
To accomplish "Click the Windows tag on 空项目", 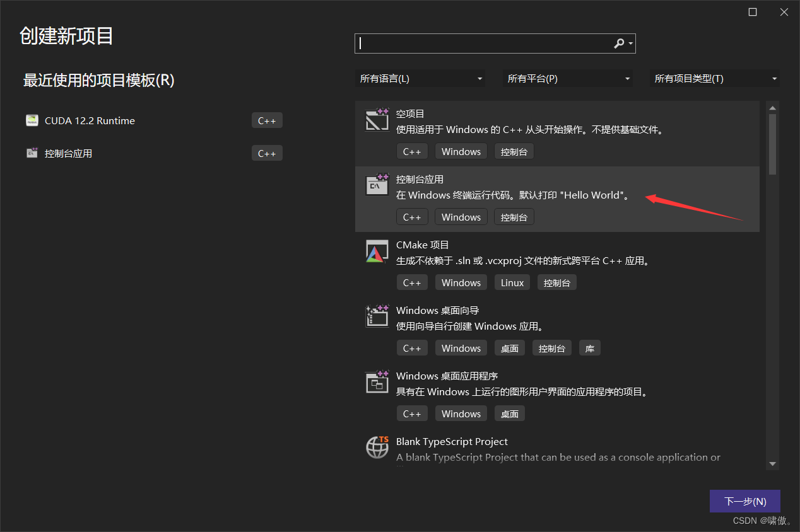I will coord(461,151).
